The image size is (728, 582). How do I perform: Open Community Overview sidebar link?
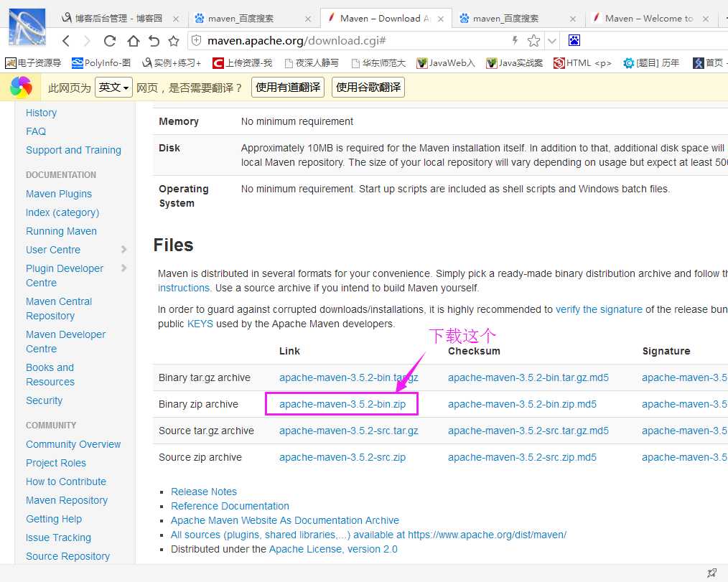coord(73,444)
